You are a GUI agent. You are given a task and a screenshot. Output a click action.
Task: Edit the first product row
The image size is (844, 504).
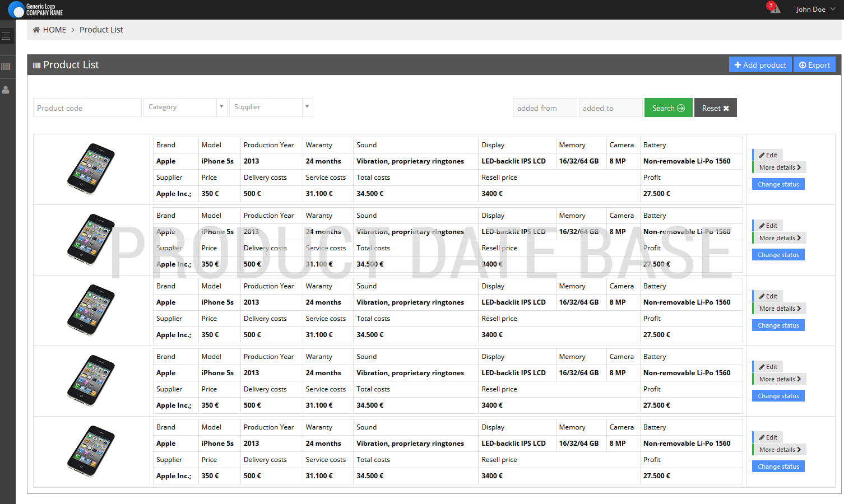(768, 155)
